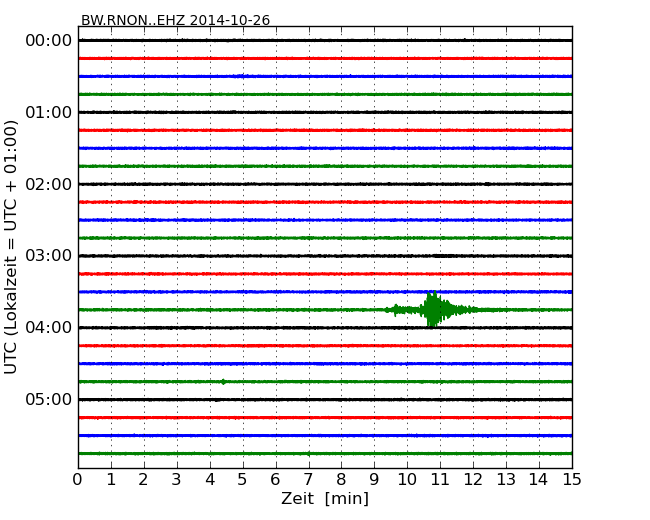The image size is (650, 520).
Task: Click minute tick label 5
Action: pos(242,480)
